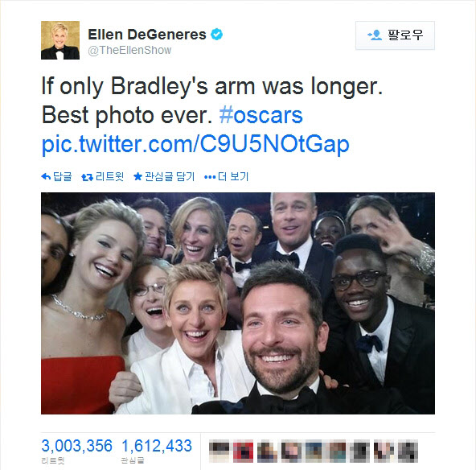Click the Ellen DeGeneres display name
This screenshot has width=476, height=470.
(147, 35)
